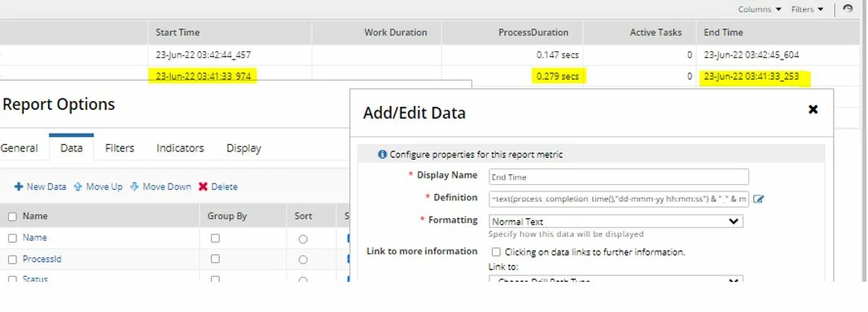Click end time 23-Jun-22 03:42:45_604
The image size is (868, 312).
tap(752, 55)
